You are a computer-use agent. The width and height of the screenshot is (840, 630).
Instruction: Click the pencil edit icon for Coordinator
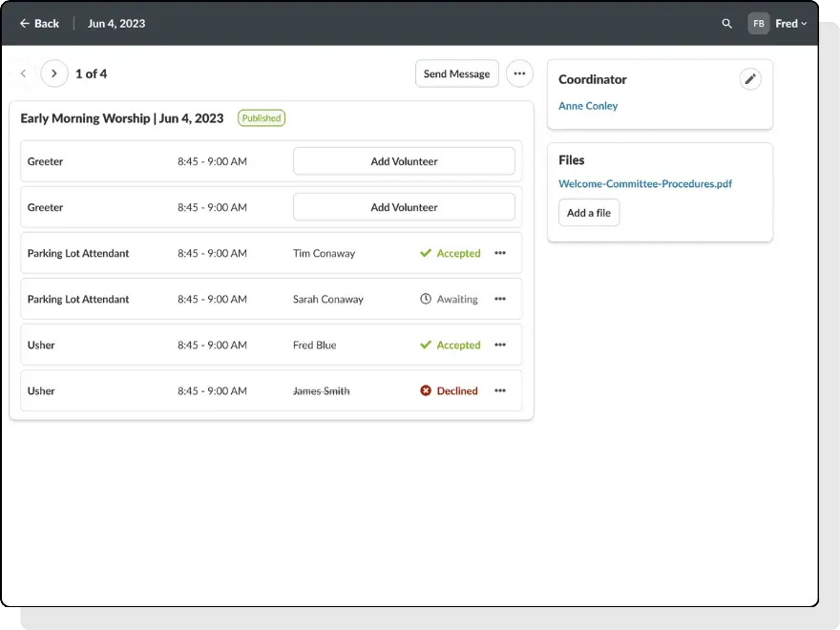[x=751, y=79]
